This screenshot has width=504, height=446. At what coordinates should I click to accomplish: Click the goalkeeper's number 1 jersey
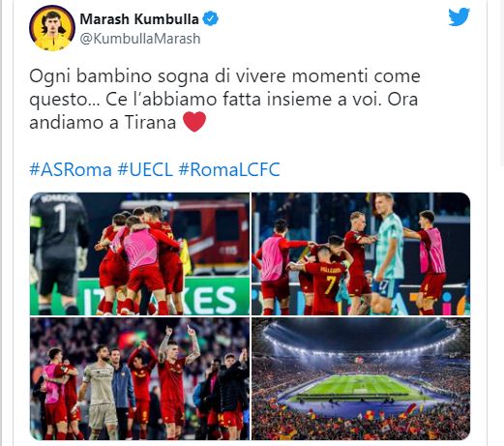coord(59,218)
